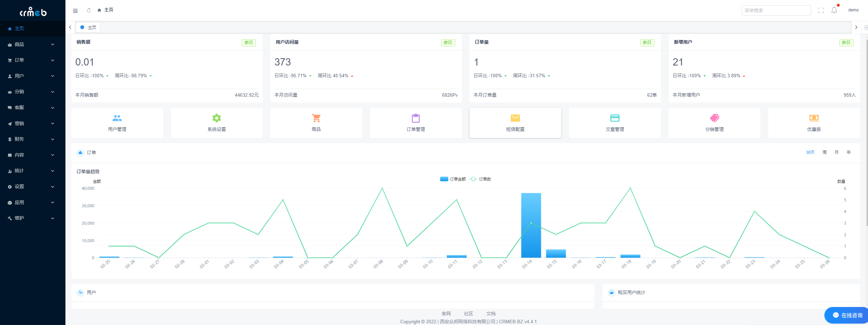Click the 在线咨询 chat button

847,315
